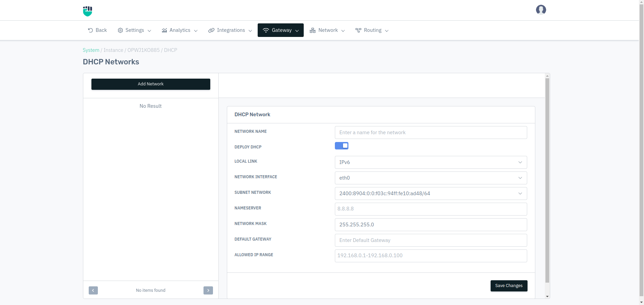Screen dimensions: 644x305
Task: Go to previous page of networks
Action: click(93, 290)
